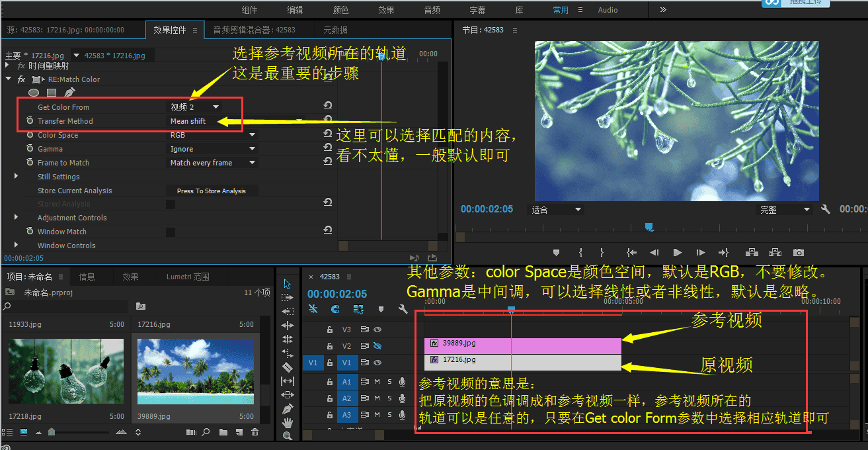Expand the Still Settings section
This screenshot has height=450, width=868.
coord(16,176)
